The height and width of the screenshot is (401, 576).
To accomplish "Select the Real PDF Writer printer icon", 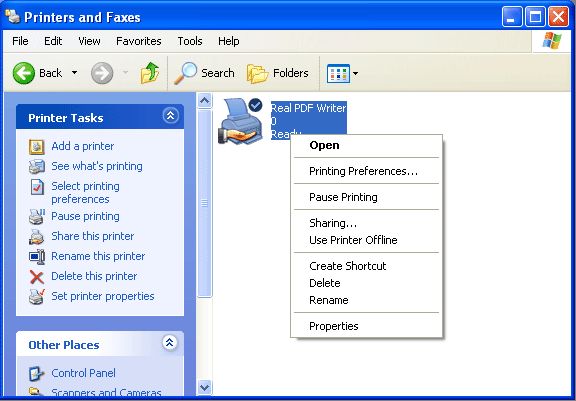I will pyautogui.click(x=241, y=122).
